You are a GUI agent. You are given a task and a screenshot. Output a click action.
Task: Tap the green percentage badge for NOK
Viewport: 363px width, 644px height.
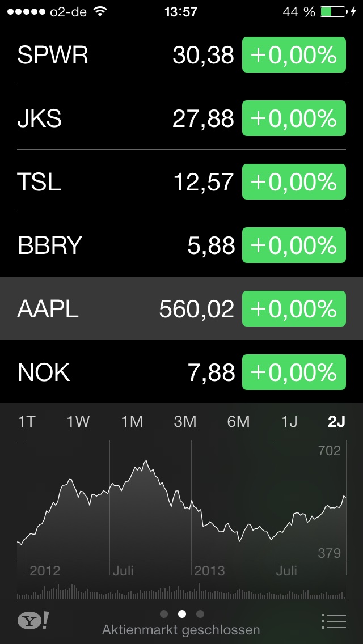click(293, 372)
